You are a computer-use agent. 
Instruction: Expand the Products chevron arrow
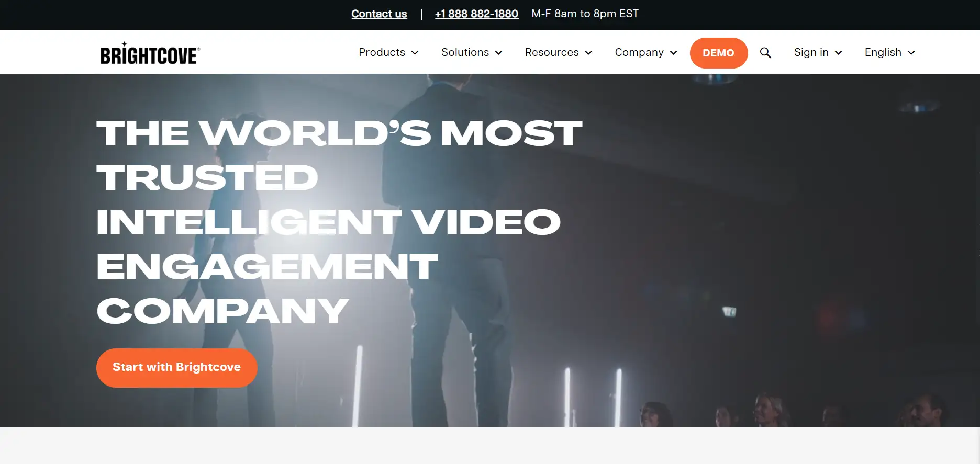point(415,53)
